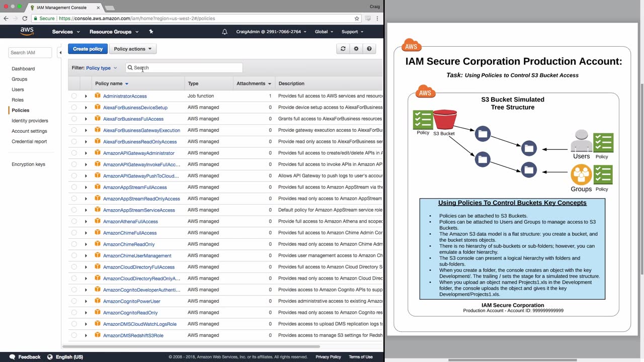Select the AdministratorAccess policy radio button
The width and height of the screenshot is (644, 362).
(x=74, y=96)
